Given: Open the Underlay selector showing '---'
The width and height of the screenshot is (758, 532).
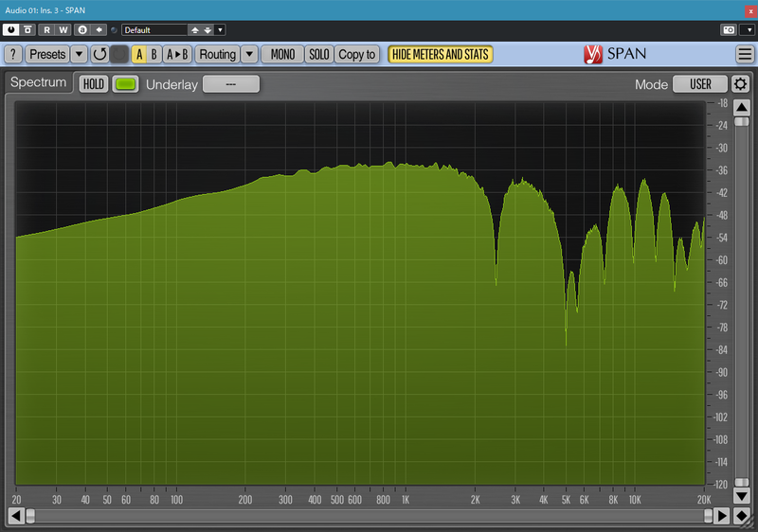Looking at the screenshot, I should tap(231, 84).
